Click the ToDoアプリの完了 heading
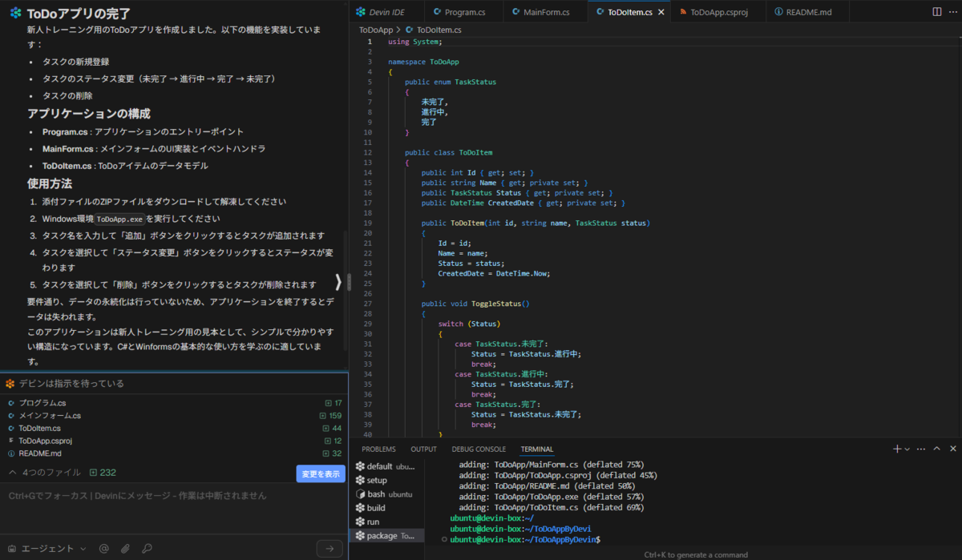The height and width of the screenshot is (560, 962). [79, 14]
